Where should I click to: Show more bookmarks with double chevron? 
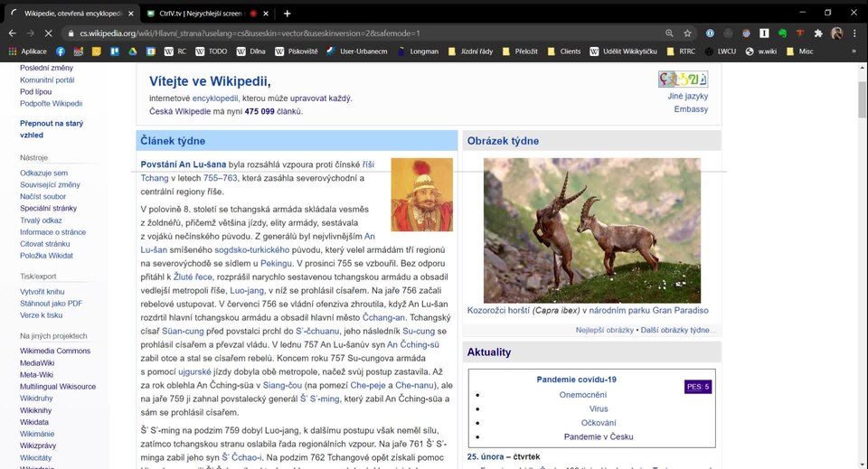point(854,52)
